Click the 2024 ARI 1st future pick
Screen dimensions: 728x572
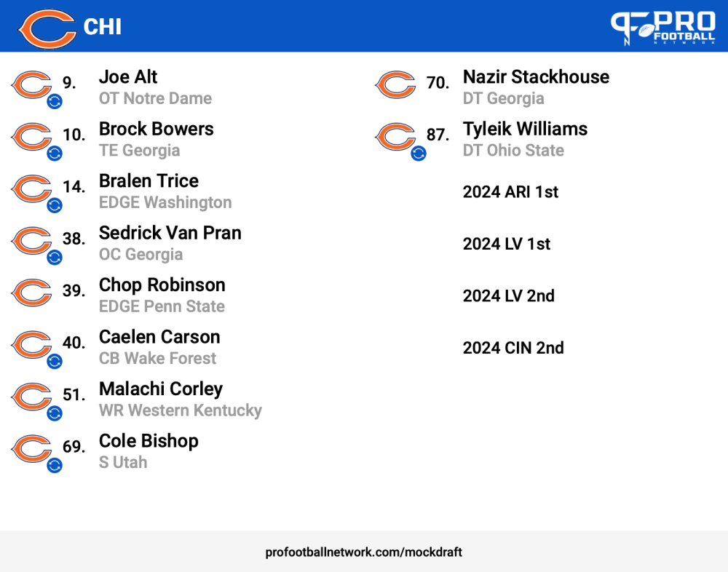point(510,191)
